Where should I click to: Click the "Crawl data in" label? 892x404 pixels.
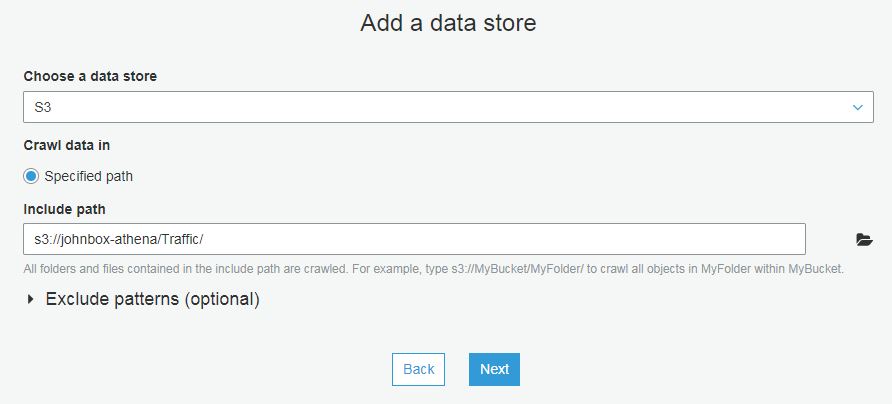click(x=66, y=145)
